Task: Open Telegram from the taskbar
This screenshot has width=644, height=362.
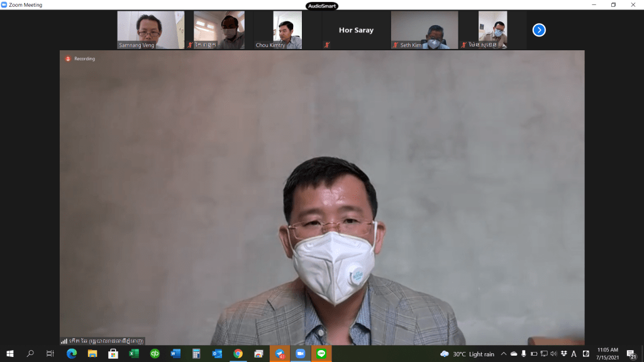Action: click(x=279, y=354)
